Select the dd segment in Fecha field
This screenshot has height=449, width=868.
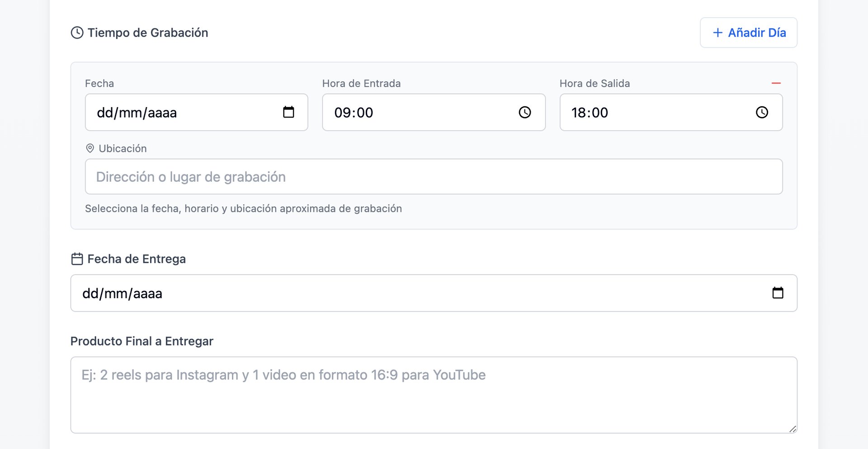[105, 113]
